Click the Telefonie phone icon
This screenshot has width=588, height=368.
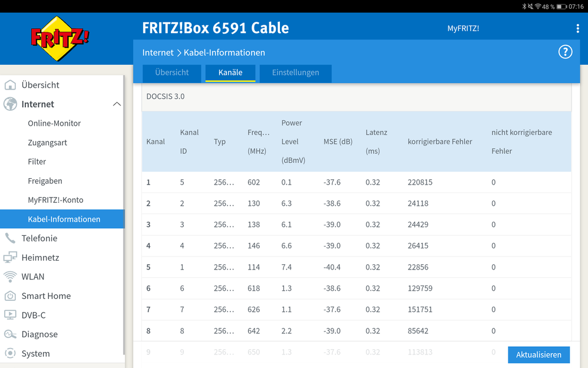[x=10, y=238]
